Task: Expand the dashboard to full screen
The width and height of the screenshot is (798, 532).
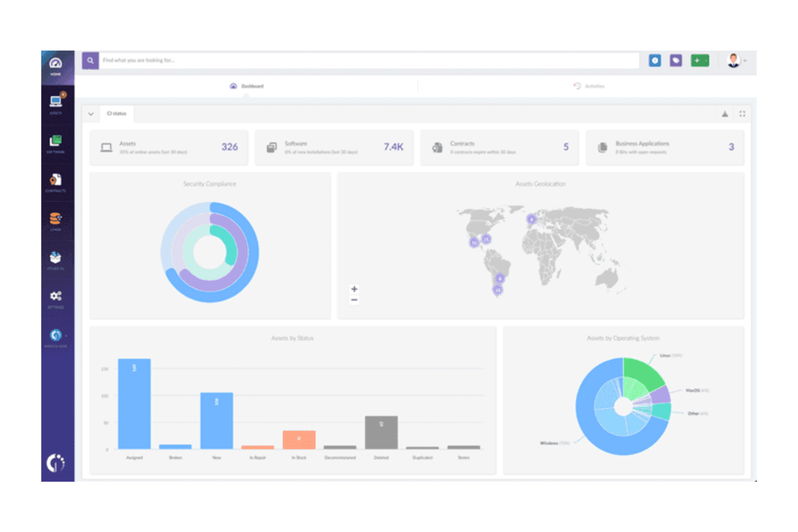Action: point(742,114)
